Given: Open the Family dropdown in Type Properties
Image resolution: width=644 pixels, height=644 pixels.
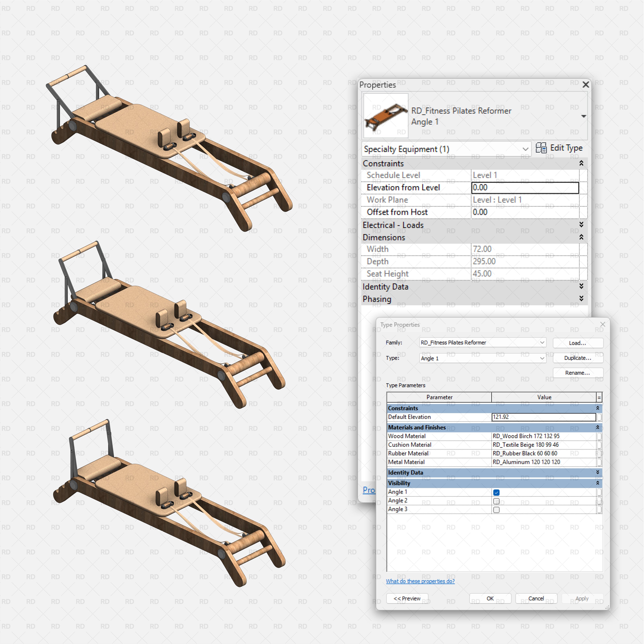Looking at the screenshot, I should (543, 342).
